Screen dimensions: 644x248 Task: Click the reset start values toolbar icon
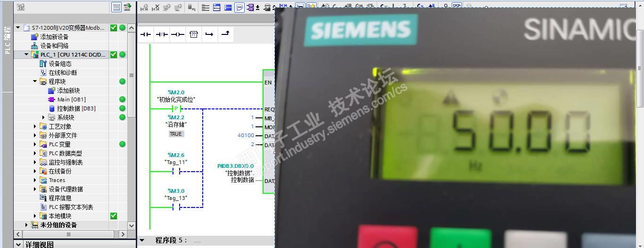[x=191, y=7]
